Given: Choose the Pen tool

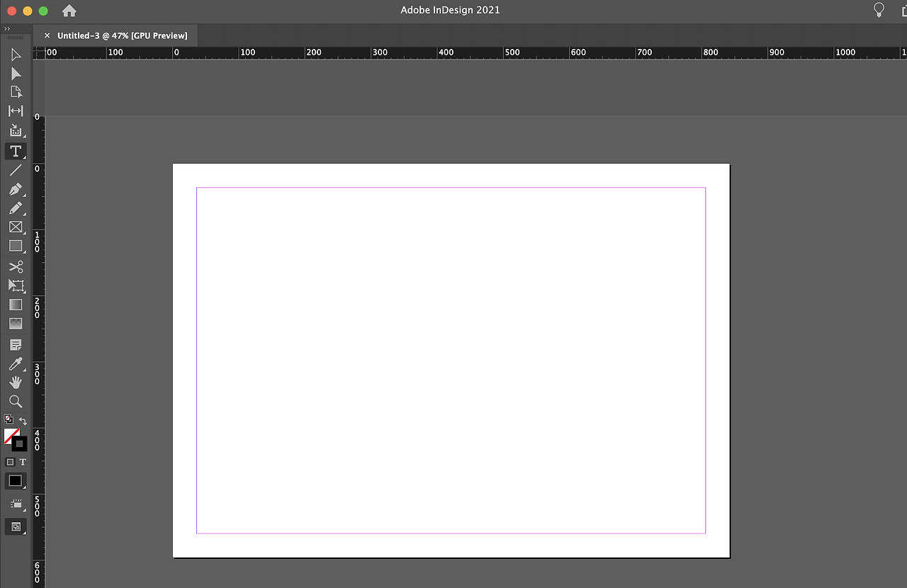Looking at the screenshot, I should click(x=16, y=189).
